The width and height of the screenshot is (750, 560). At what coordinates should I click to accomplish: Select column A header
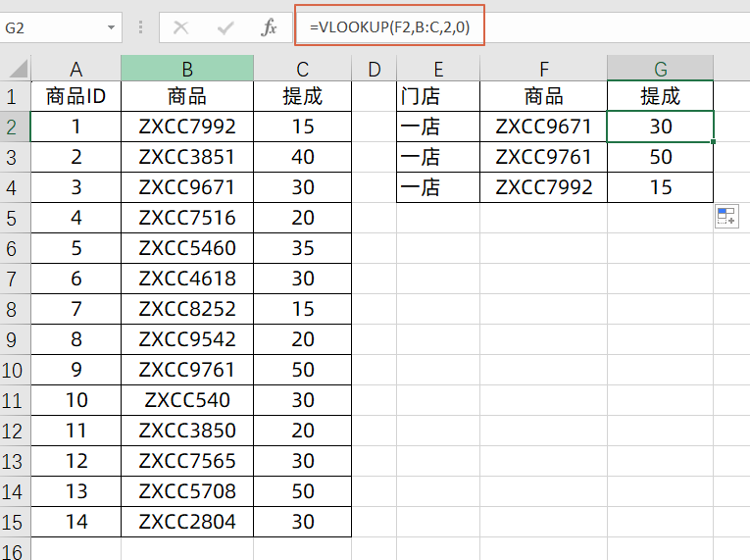(76, 69)
